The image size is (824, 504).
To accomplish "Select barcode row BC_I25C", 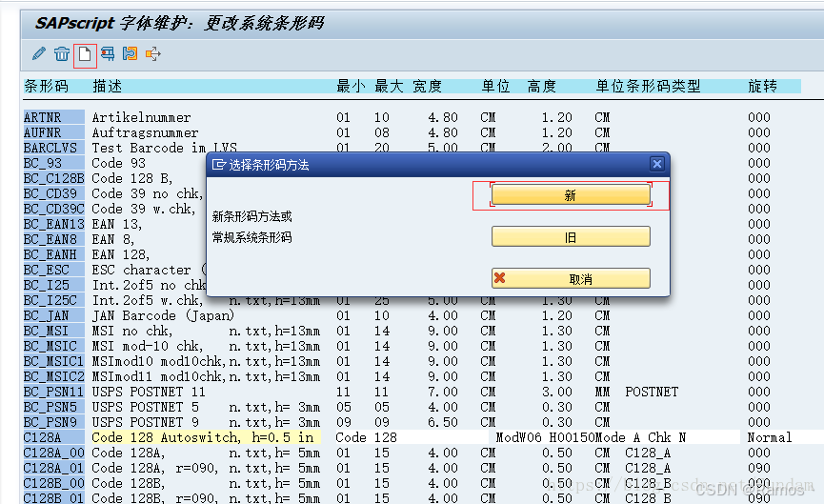I will pyautogui.click(x=53, y=299).
